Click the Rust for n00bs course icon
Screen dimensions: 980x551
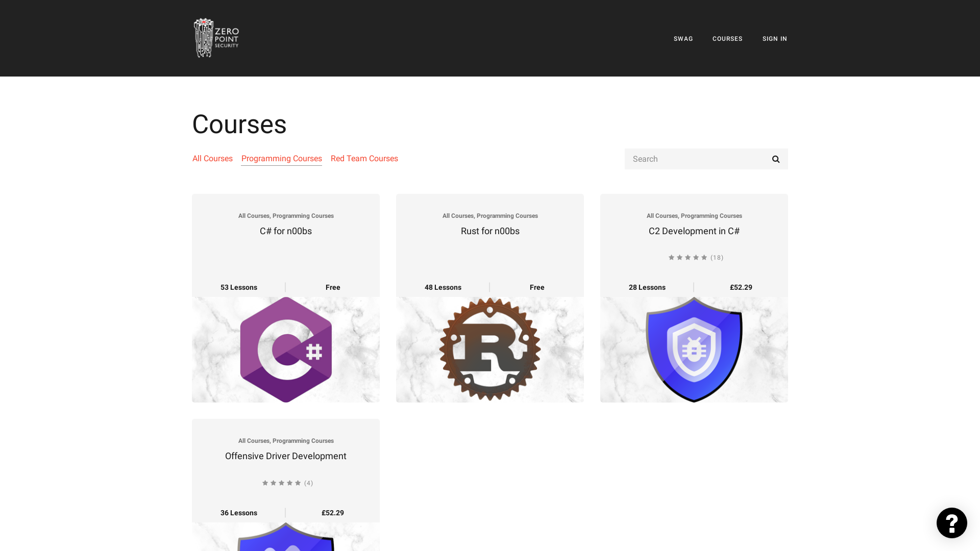point(490,349)
